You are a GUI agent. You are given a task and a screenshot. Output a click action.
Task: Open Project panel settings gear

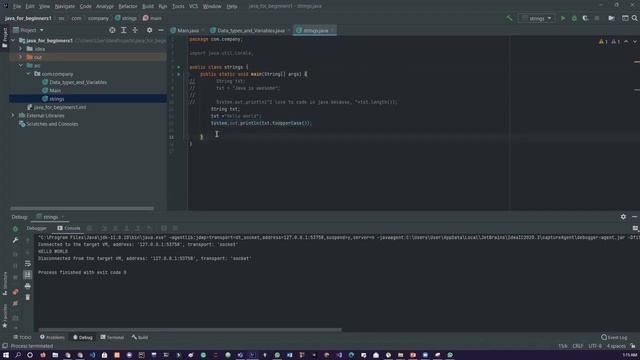[149, 30]
